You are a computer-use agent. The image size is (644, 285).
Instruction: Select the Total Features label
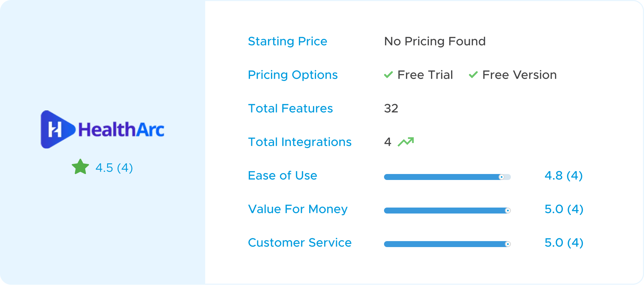pyautogui.click(x=290, y=108)
